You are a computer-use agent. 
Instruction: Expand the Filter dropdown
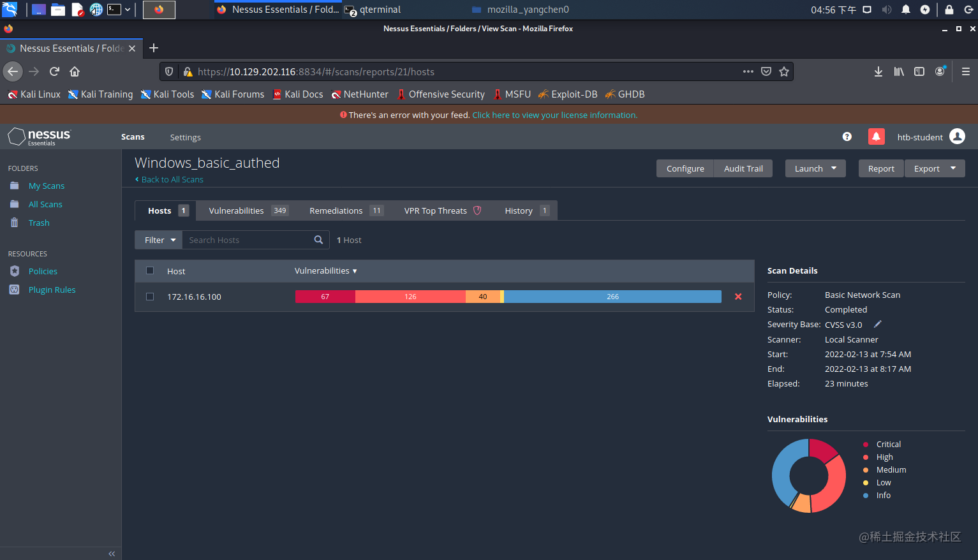pos(159,240)
